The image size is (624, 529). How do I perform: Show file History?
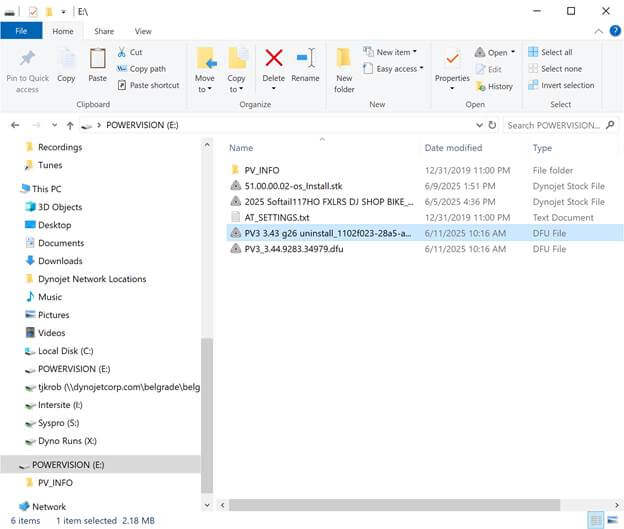click(494, 86)
